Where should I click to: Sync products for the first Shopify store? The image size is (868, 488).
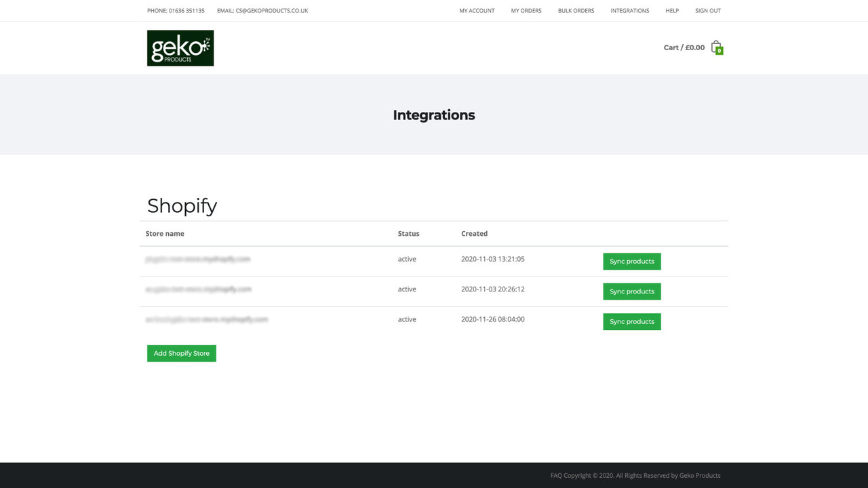click(x=631, y=261)
